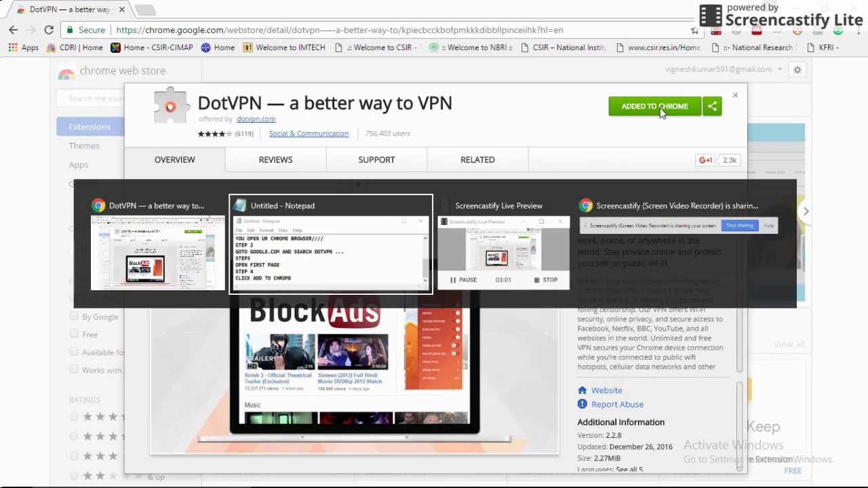Screen dimensions: 868x488
Task: Click the Updated: December 26, 2016 text
Action: (625, 447)
